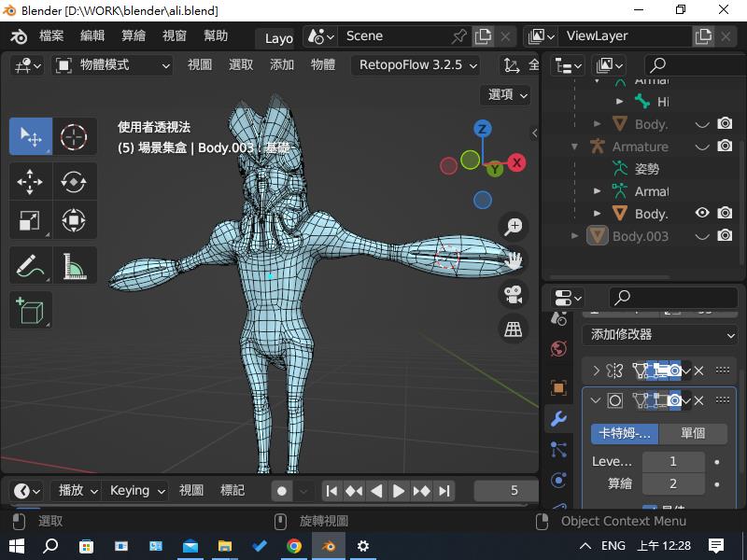This screenshot has width=747, height=560.
Task: Activate the Rotate tool
Action: tap(73, 182)
